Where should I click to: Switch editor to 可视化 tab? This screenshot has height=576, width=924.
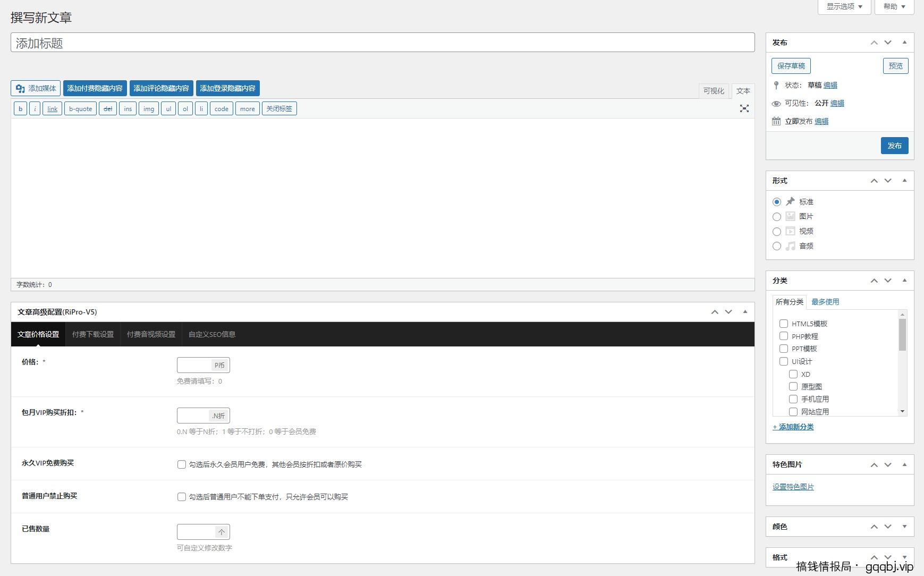(713, 91)
